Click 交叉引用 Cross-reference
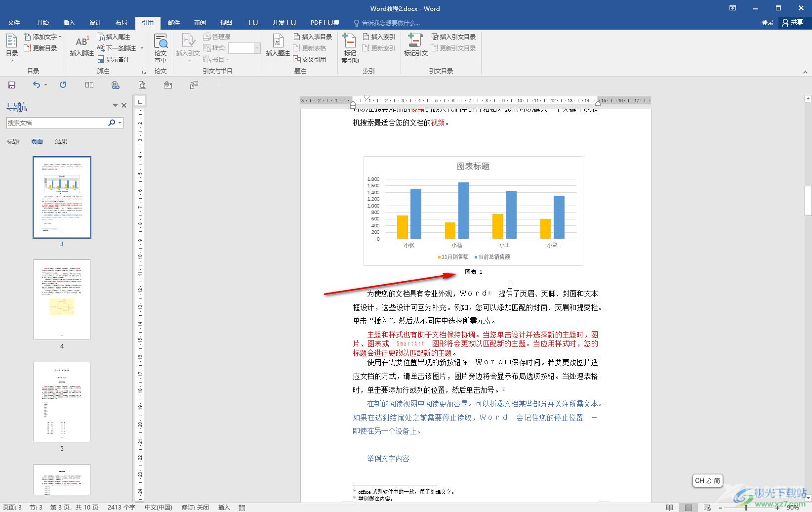 310,59
